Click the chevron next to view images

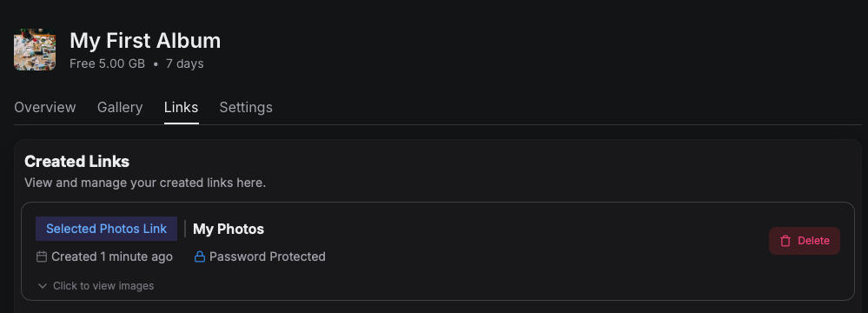point(42,286)
